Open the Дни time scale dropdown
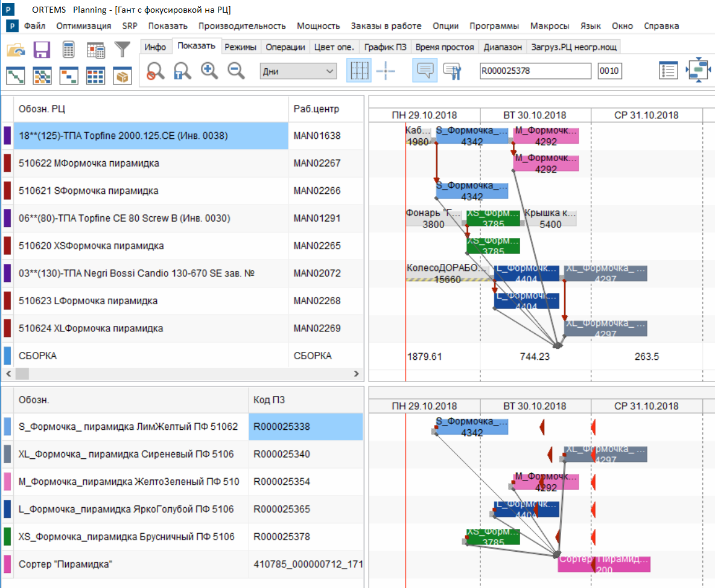This screenshot has height=588, width=715. 298,71
